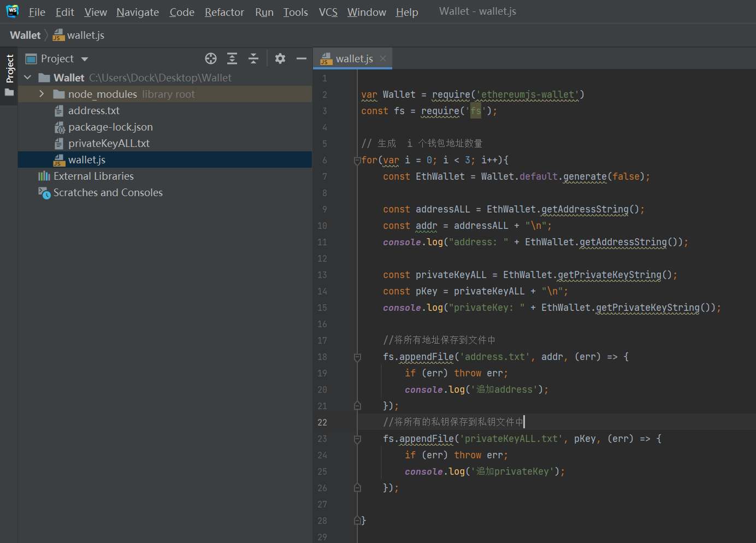Click the 'fs' string on line 3
This screenshot has height=543, width=756.
[x=475, y=111]
